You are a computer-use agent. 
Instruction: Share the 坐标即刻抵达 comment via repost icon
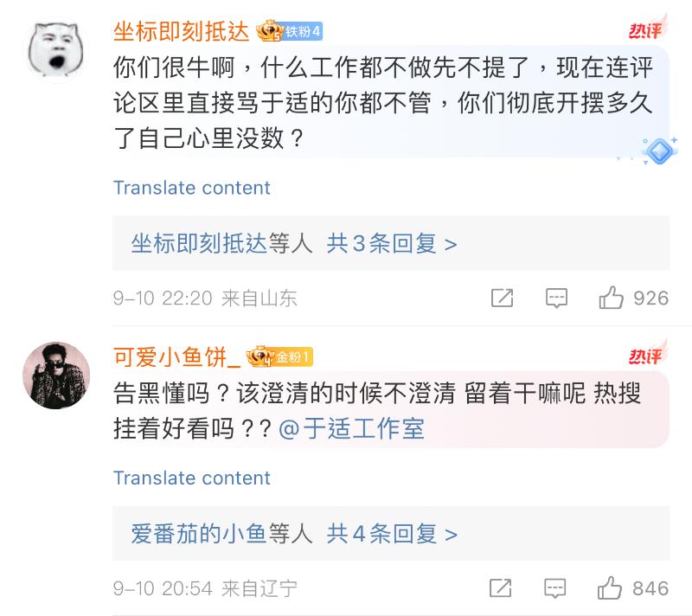coord(502,298)
